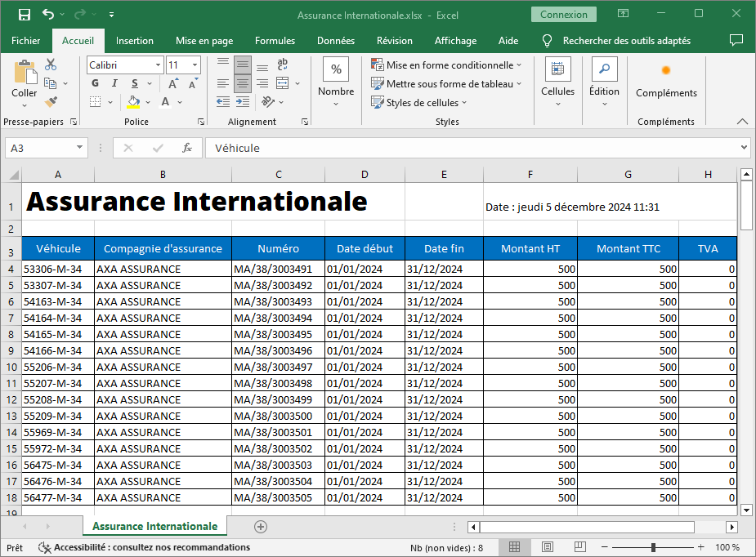
Task: Decrease indent in cell
Action: click(x=223, y=101)
